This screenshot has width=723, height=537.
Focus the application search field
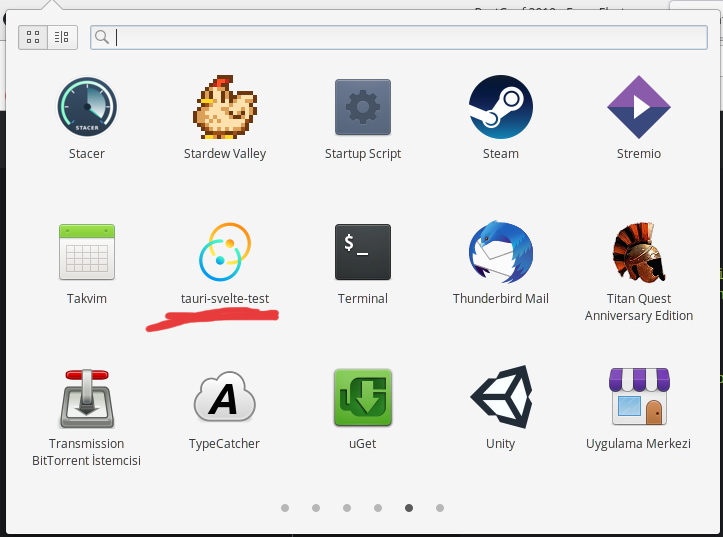[399, 37]
